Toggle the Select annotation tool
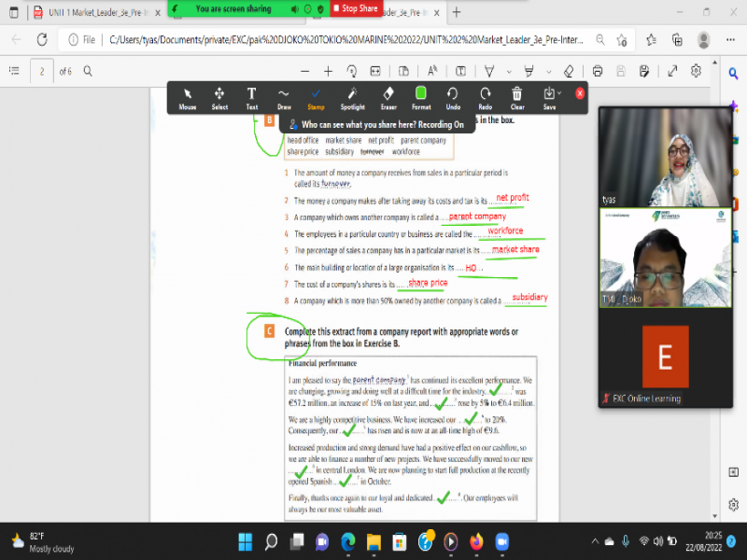The height and width of the screenshot is (560, 747). (x=219, y=97)
